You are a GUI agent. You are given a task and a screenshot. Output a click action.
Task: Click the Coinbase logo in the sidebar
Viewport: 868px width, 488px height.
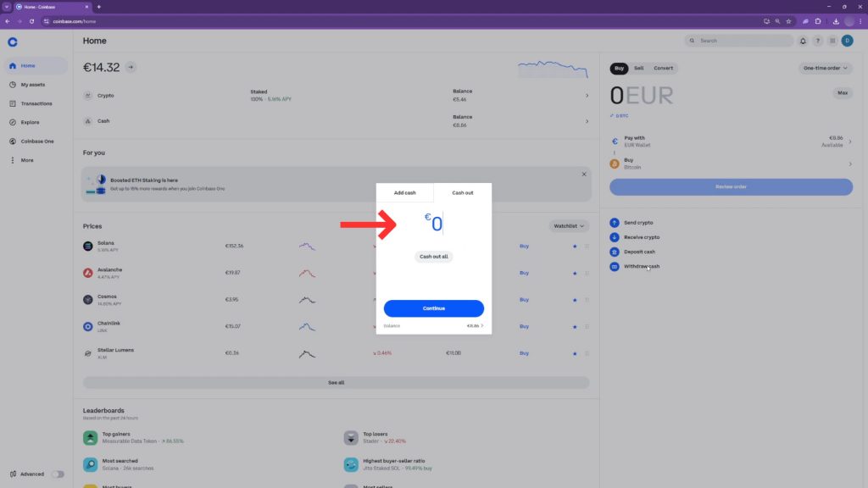[x=13, y=42]
